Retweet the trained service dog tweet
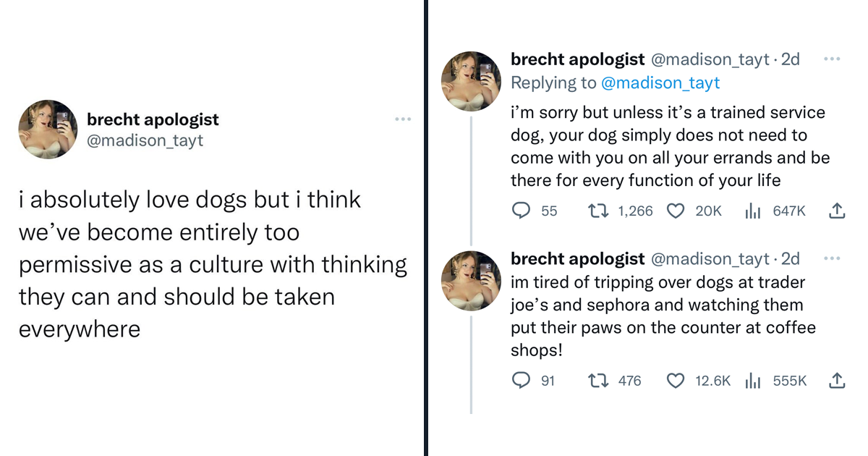The width and height of the screenshot is (868, 456). (598, 211)
